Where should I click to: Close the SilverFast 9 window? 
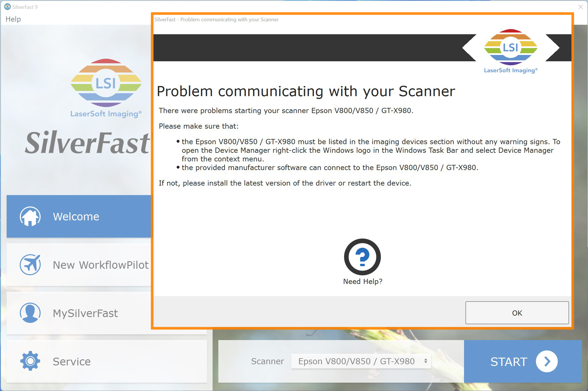581,7
